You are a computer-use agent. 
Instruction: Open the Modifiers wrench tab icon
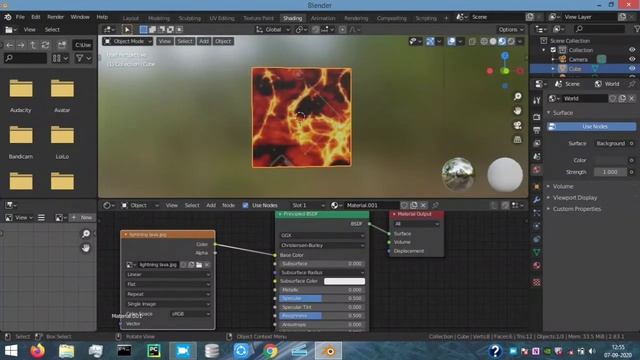(x=537, y=200)
